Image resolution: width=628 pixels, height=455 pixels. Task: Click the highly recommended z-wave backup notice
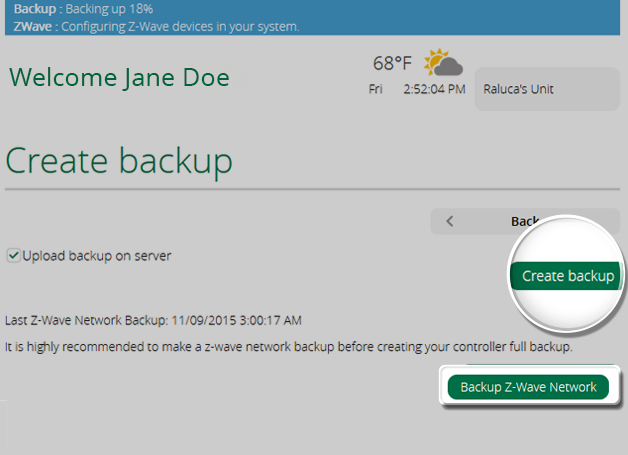click(x=288, y=347)
